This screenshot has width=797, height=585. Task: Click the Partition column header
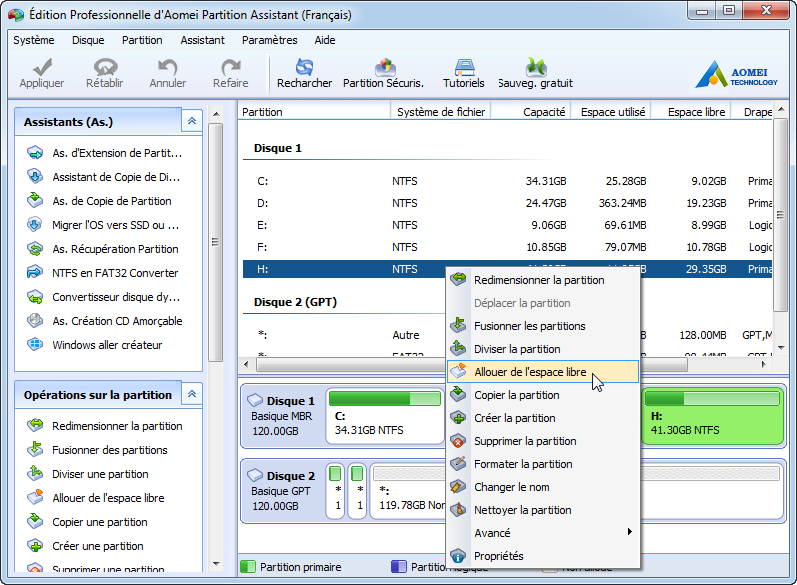(314, 112)
